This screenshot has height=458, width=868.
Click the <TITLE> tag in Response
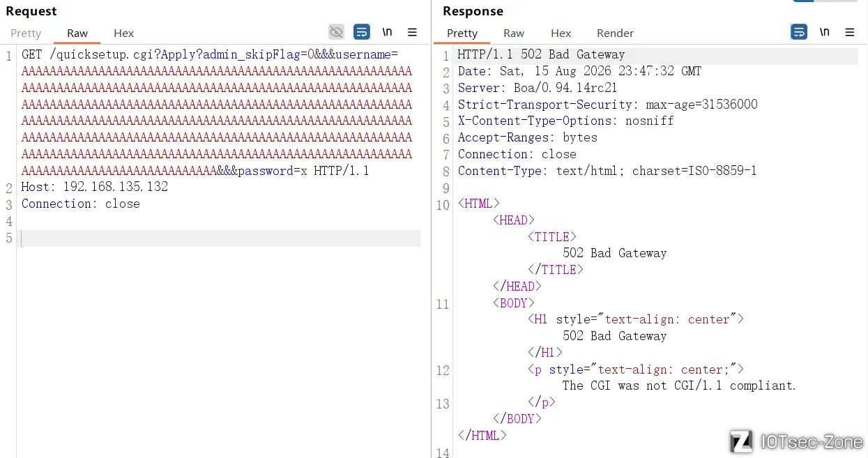pos(552,237)
